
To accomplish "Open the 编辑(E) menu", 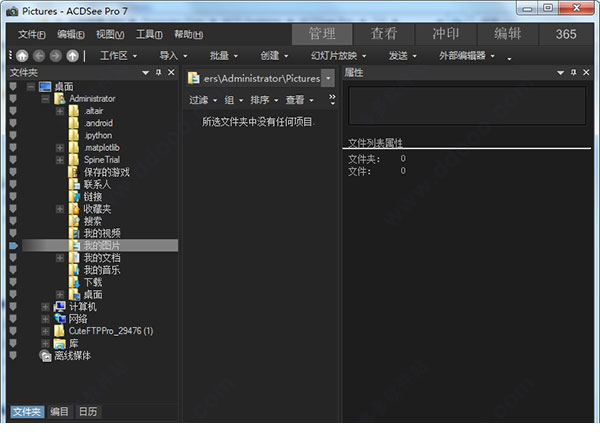I will [x=70, y=34].
